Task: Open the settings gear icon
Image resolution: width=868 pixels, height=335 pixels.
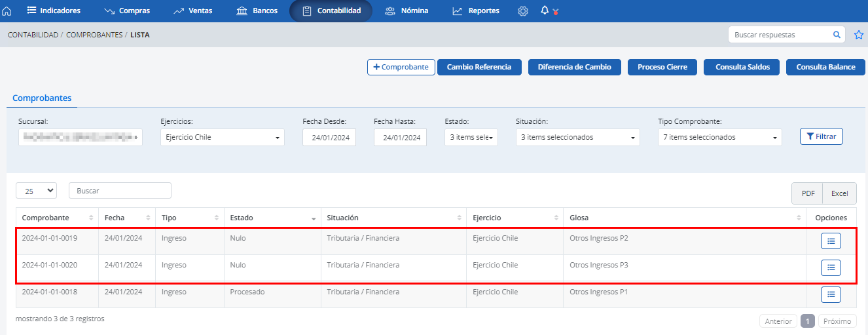Action: (x=522, y=11)
